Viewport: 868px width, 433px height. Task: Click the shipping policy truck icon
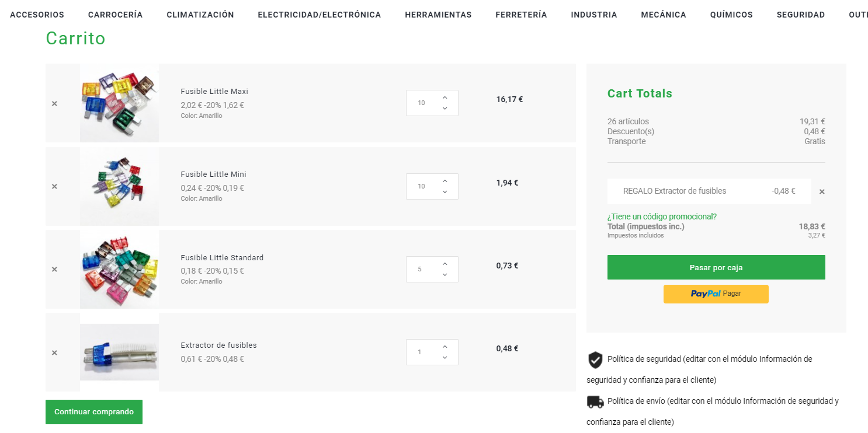(595, 401)
